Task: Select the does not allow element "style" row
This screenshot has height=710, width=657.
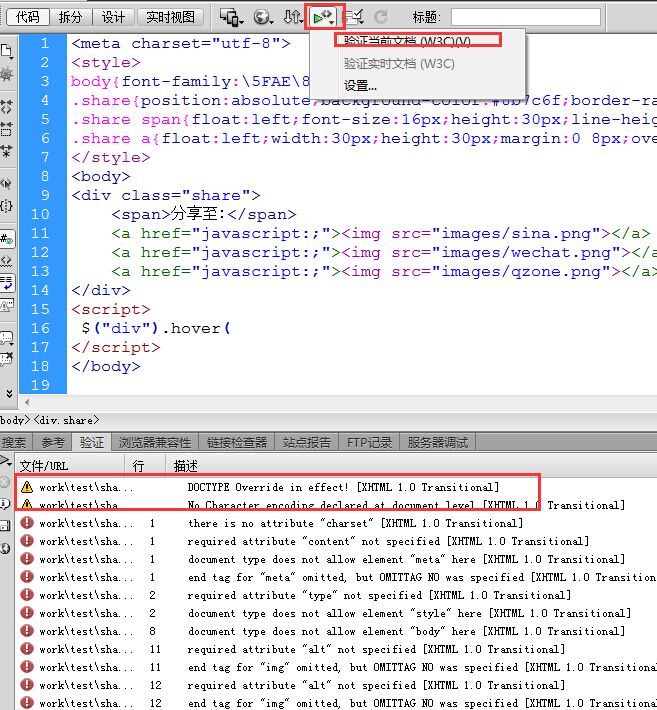Action: [x=336, y=613]
